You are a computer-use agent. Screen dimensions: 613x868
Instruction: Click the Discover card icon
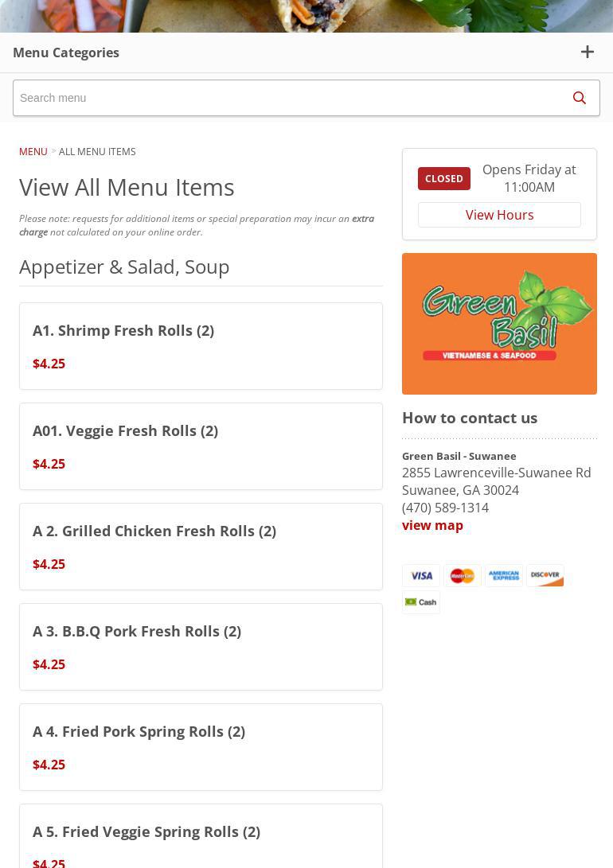545,576
